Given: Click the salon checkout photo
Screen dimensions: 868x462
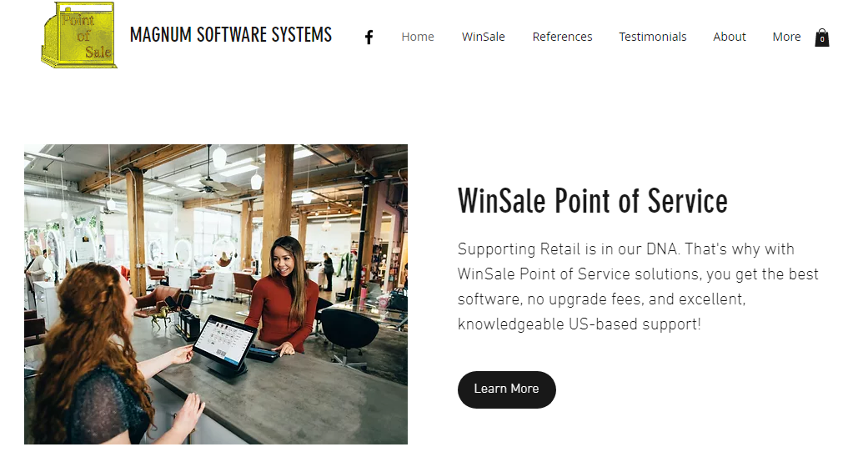Looking at the screenshot, I should [x=216, y=294].
